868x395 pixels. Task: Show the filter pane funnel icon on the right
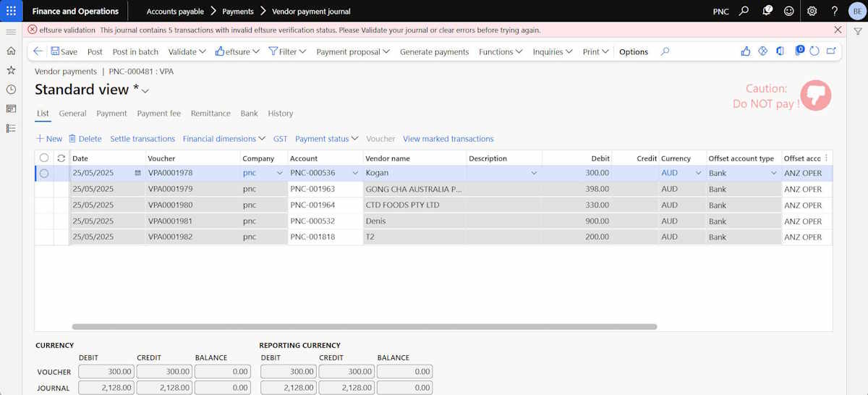(x=858, y=31)
